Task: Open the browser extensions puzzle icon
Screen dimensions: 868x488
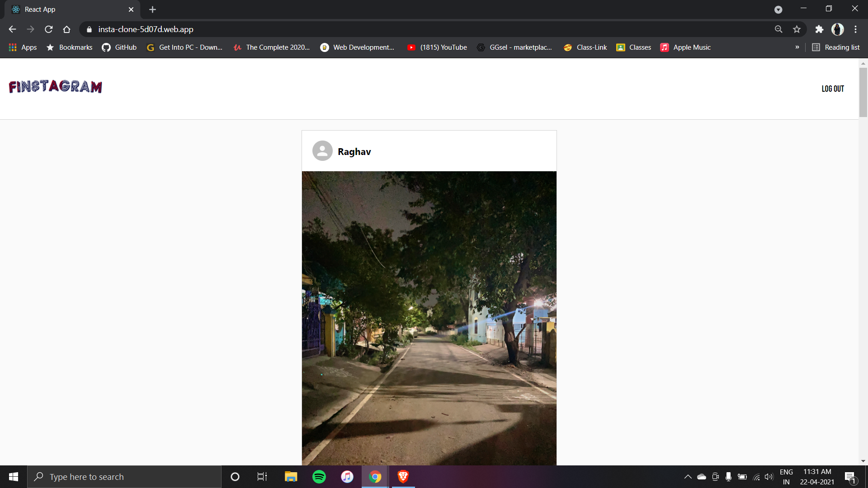Action: pos(820,29)
